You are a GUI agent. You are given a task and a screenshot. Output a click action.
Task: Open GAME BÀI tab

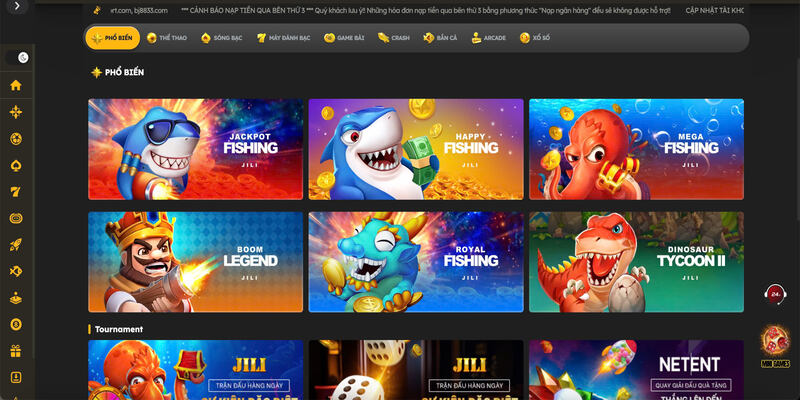[344, 38]
